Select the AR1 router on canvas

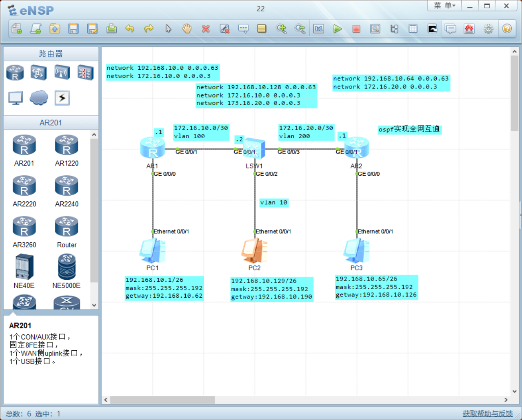coord(153,148)
